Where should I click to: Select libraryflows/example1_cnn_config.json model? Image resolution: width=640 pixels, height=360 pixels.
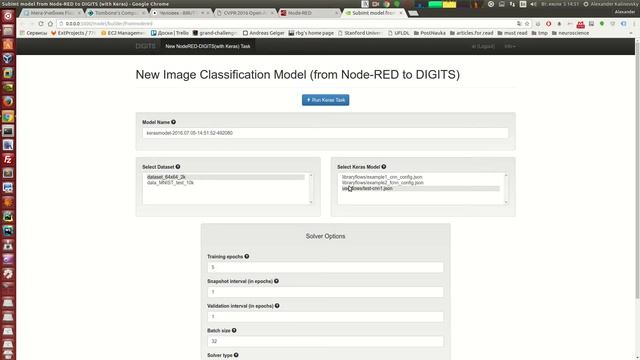coord(420,177)
